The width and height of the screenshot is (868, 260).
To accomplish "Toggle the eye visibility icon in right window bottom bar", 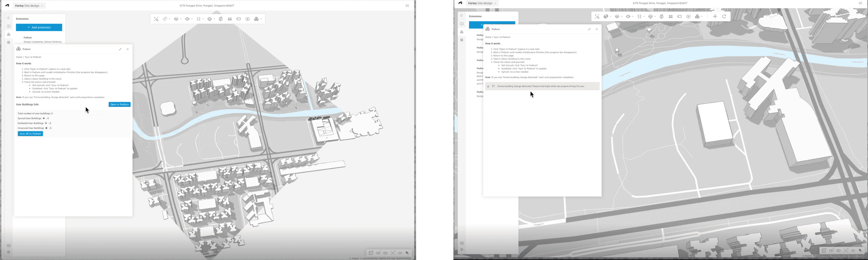I will click(x=831, y=251).
